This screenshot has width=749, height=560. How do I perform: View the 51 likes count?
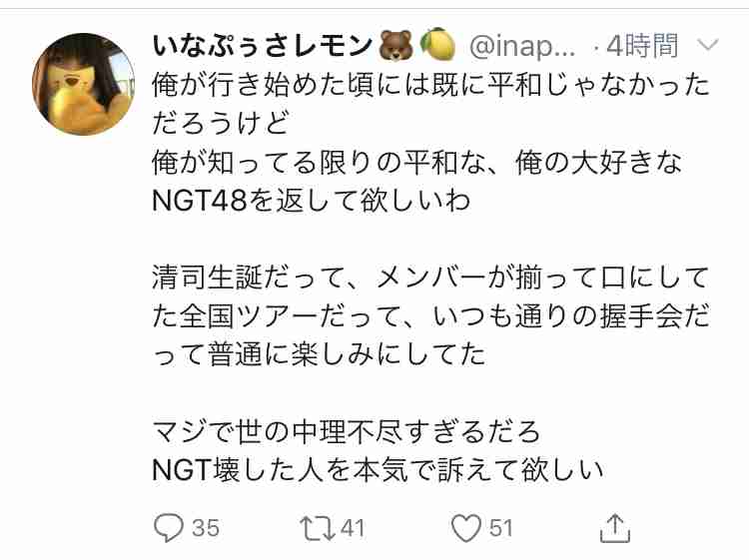click(x=501, y=528)
